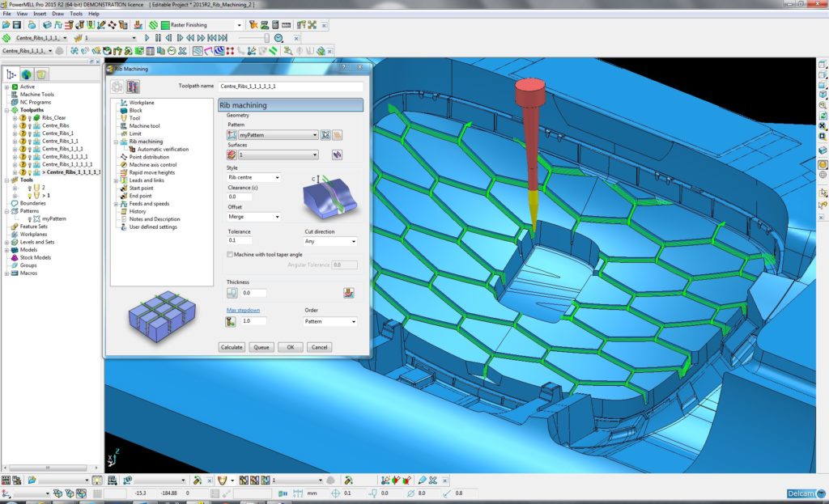Screen dimensions: 829x504
Task: Expand the Models tree node
Action: 6,250
